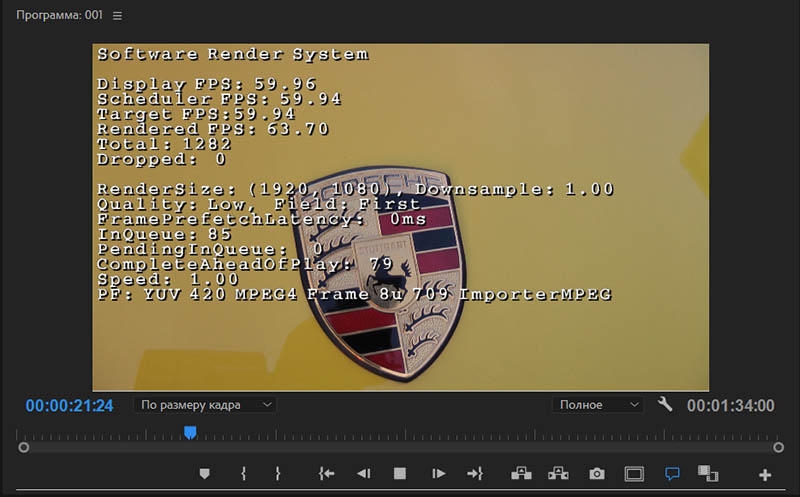Viewport: 800px width, 497px height.
Task: Click the blue playhead on the time ruler
Action: pyautogui.click(x=190, y=433)
